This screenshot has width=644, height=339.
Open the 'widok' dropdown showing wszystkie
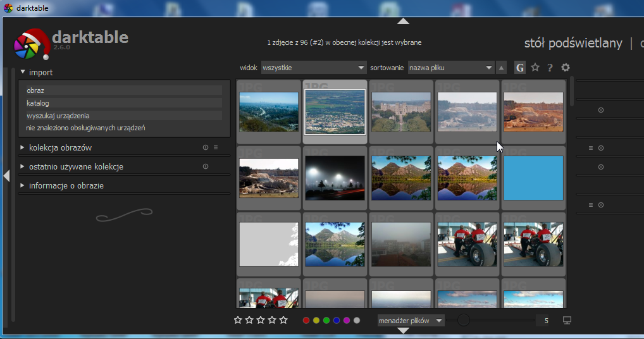(x=314, y=68)
